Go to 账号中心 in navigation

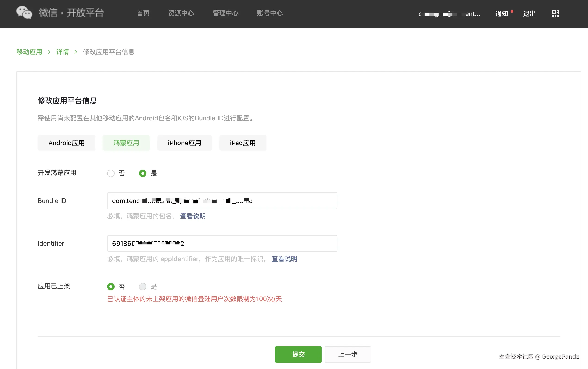270,13
